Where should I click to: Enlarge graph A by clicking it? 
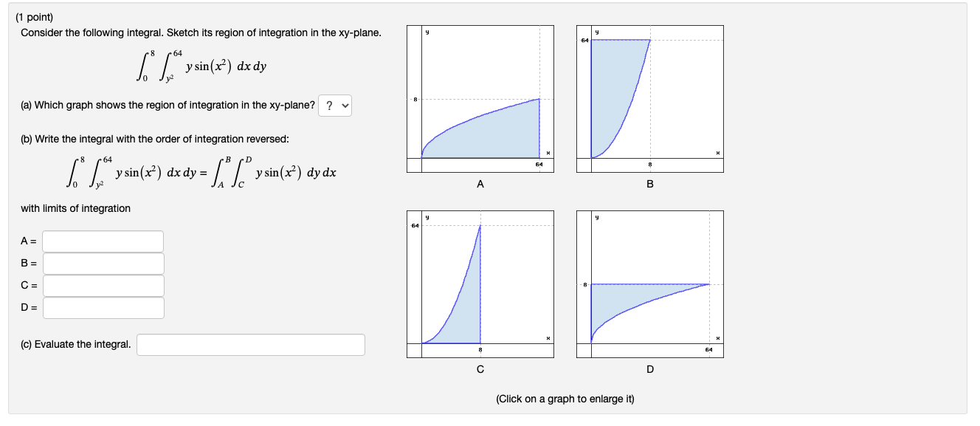point(480,100)
